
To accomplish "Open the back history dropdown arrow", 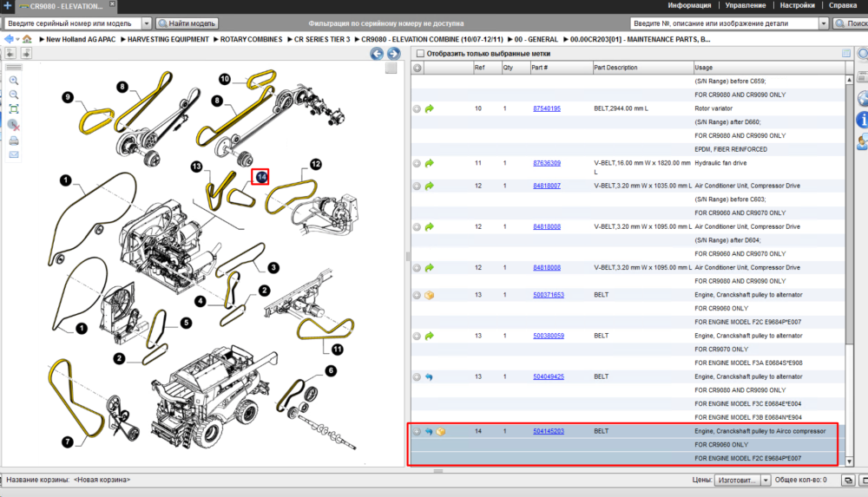I will [x=17, y=39].
